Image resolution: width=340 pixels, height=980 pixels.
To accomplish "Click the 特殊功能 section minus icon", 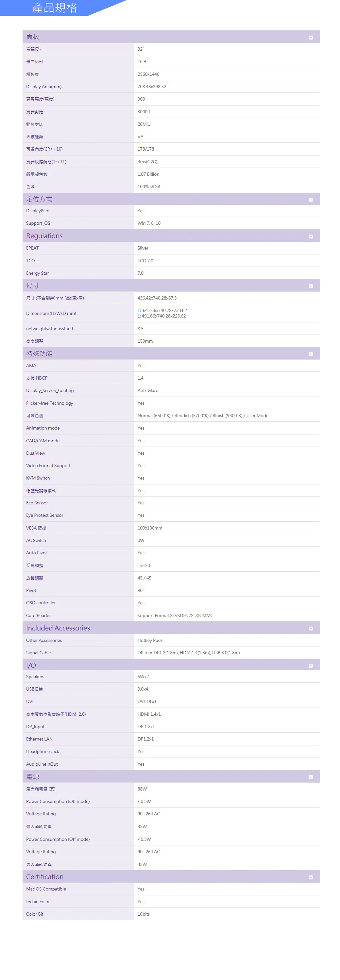I will [x=310, y=354].
